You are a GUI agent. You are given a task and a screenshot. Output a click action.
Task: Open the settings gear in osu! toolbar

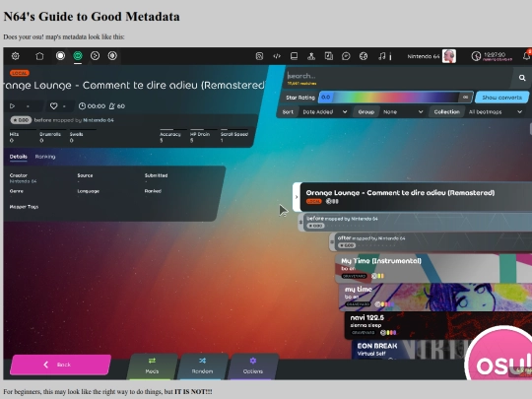click(15, 56)
